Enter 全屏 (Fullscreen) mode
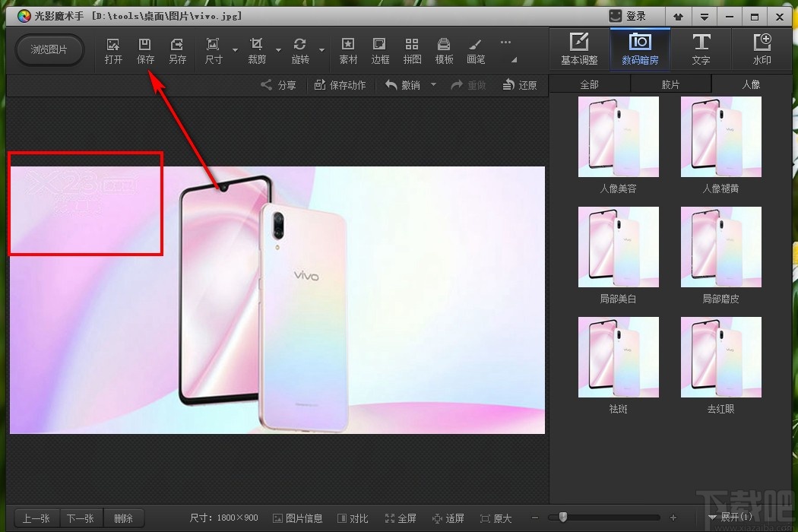Screen dimensions: 798x532 [401, 518]
